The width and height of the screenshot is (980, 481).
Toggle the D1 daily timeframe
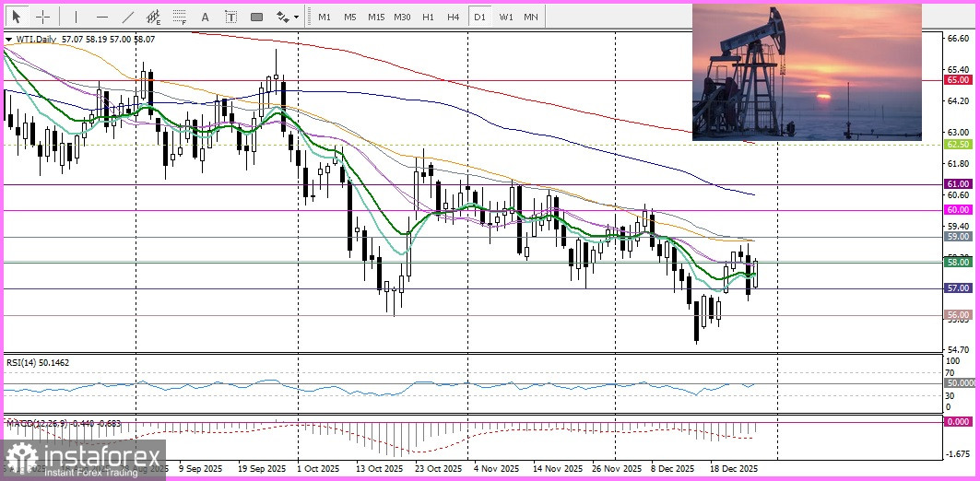click(x=479, y=17)
